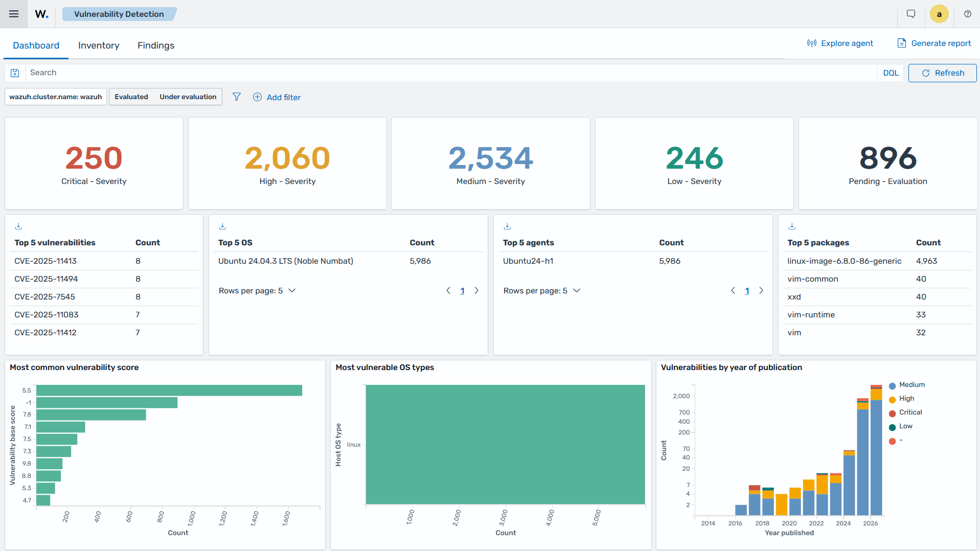Click the Generate report button
This screenshot has height=551, width=980.
935,43
